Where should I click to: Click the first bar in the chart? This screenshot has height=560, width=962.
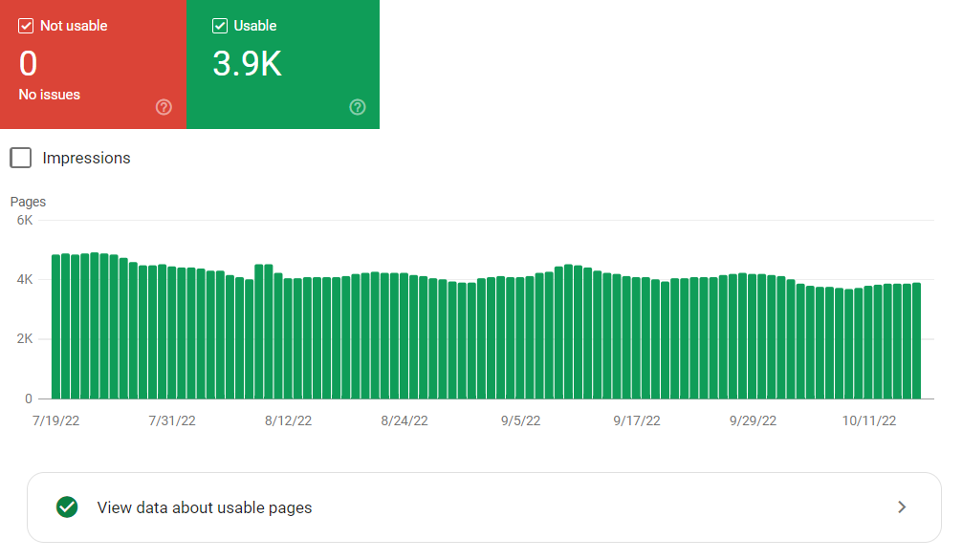pyautogui.click(x=55, y=326)
